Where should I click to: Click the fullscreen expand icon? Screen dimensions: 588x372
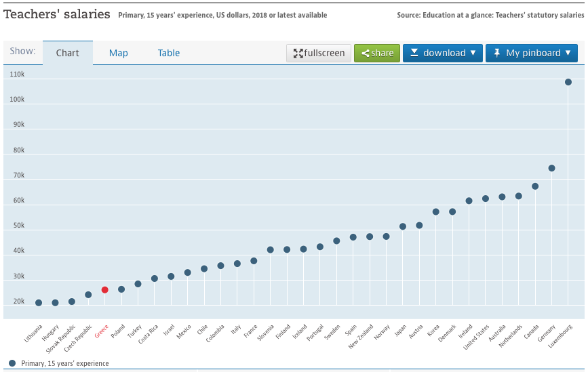298,54
